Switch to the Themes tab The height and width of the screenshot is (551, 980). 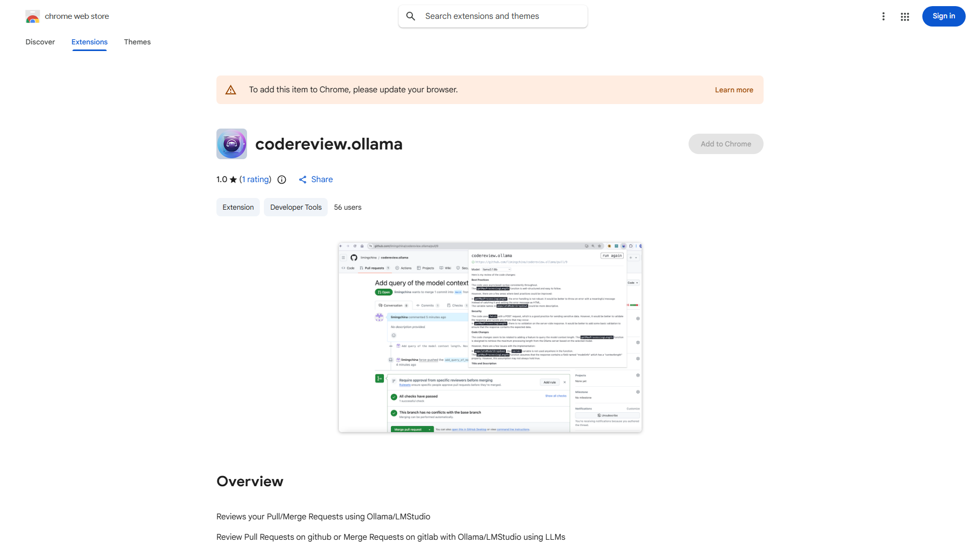pyautogui.click(x=137, y=42)
